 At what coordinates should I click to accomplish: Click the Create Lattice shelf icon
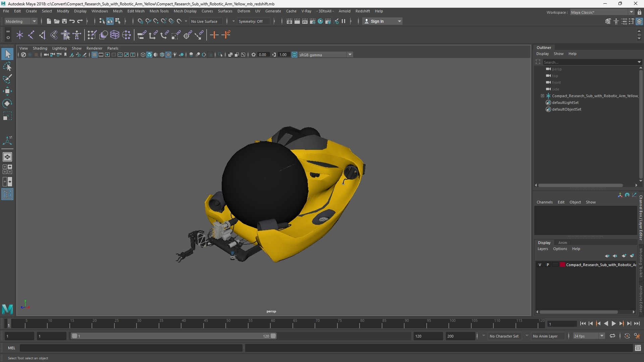pos(115,35)
